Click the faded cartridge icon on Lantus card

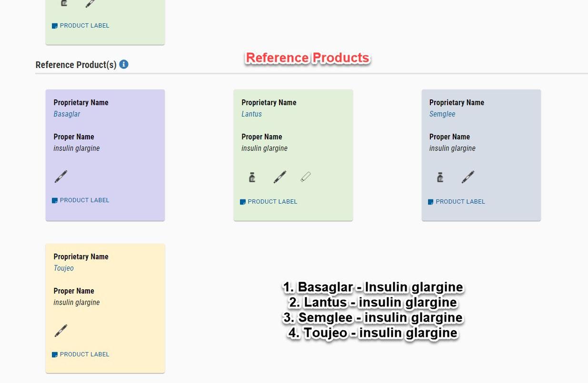(306, 177)
